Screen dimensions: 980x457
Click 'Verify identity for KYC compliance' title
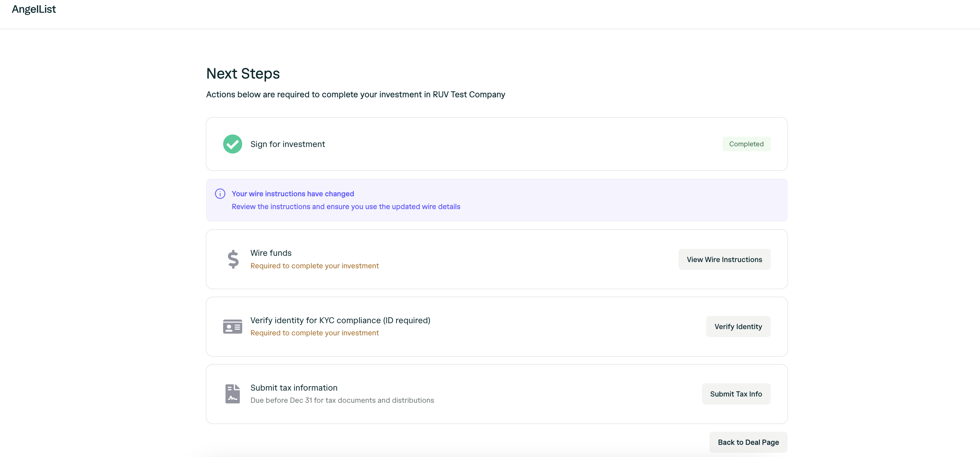[x=340, y=320]
